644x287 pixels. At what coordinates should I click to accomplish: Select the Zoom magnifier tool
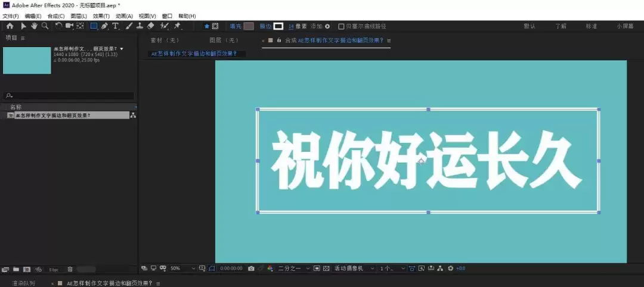(45, 26)
